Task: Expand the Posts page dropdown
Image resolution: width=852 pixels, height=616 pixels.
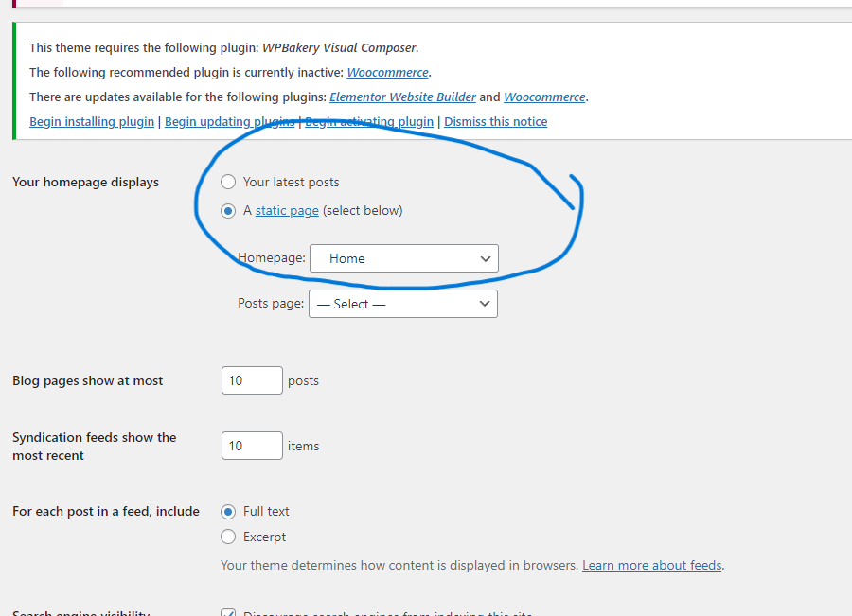Action: tap(403, 304)
